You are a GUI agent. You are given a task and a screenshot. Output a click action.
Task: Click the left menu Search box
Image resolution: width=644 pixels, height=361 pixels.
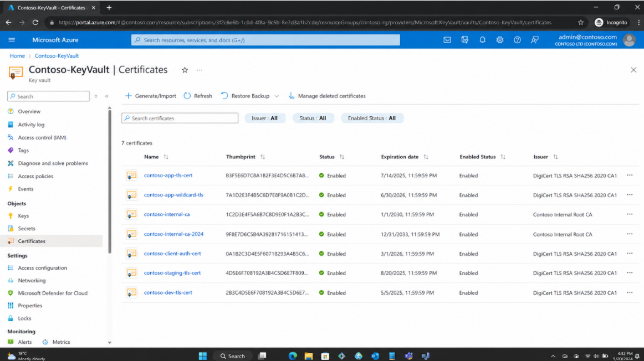coord(48,96)
